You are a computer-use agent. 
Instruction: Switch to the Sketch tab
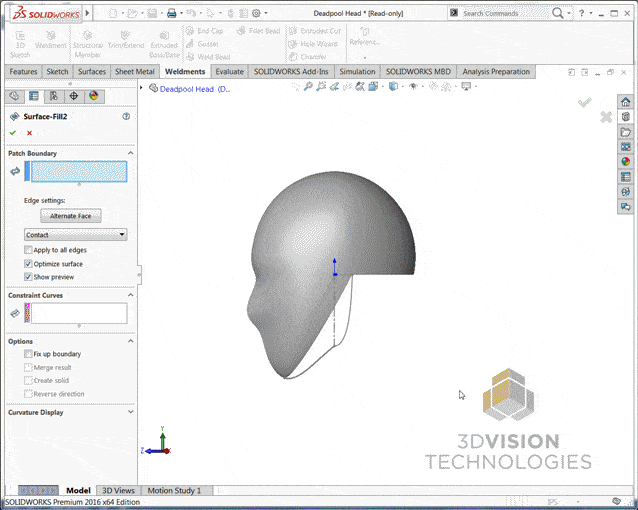pos(57,72)
